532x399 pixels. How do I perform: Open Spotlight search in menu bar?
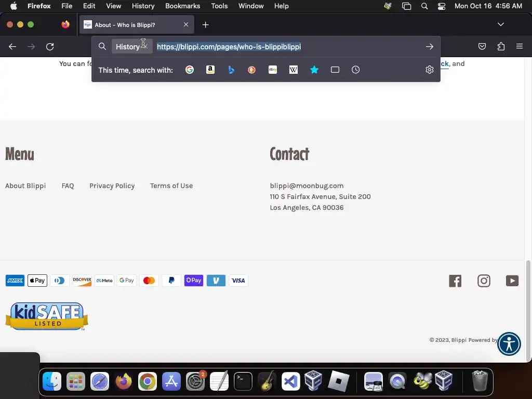424,6
